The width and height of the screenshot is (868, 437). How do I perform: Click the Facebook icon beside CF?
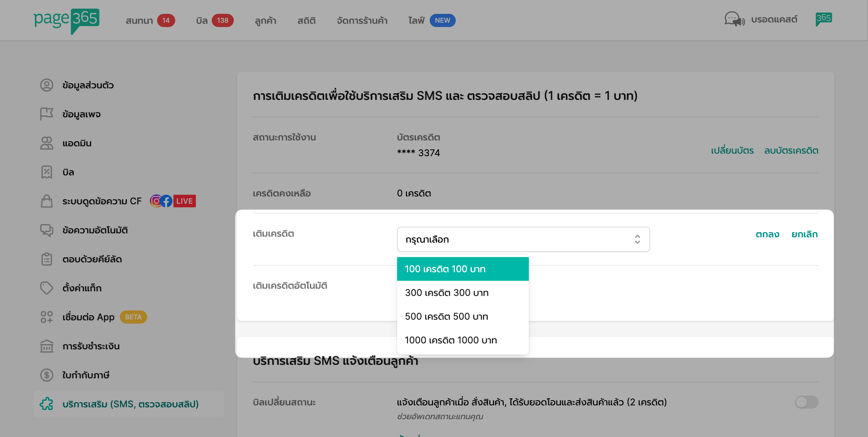[166, 201]
